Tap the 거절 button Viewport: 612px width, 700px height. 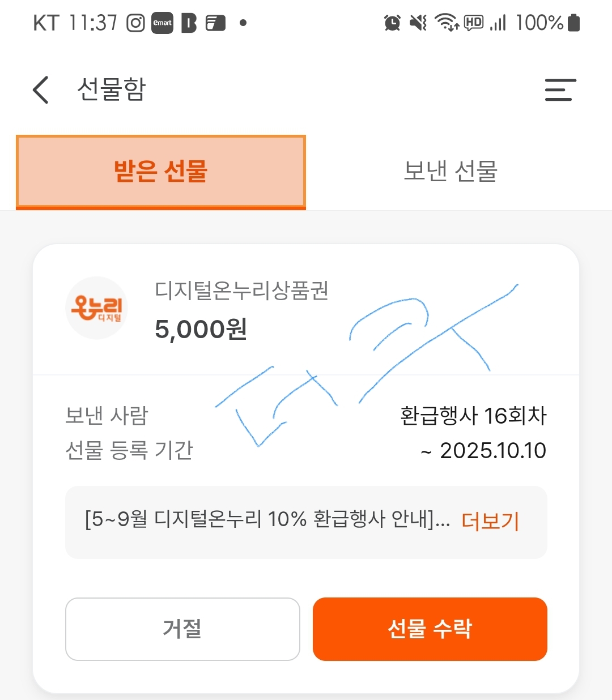[182, 629]
